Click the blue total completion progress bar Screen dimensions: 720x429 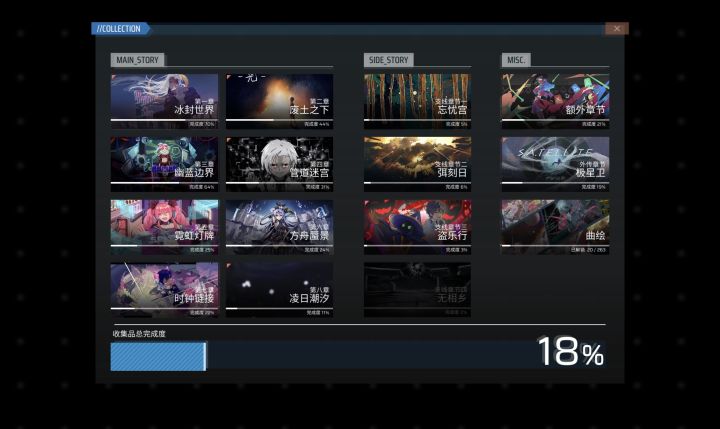[358, 356]
